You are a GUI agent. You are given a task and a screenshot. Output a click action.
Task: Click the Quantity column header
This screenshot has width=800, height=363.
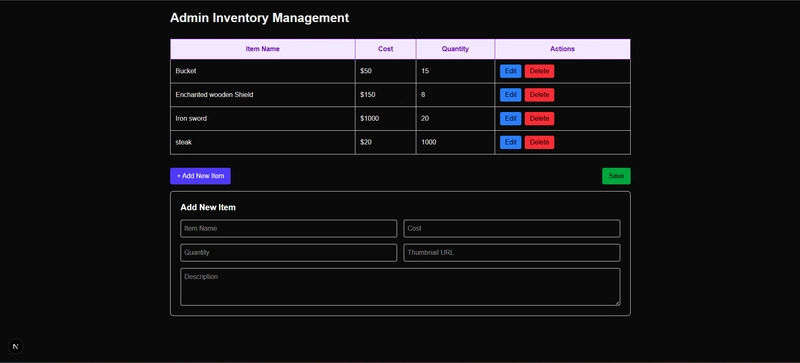[455, 49]
